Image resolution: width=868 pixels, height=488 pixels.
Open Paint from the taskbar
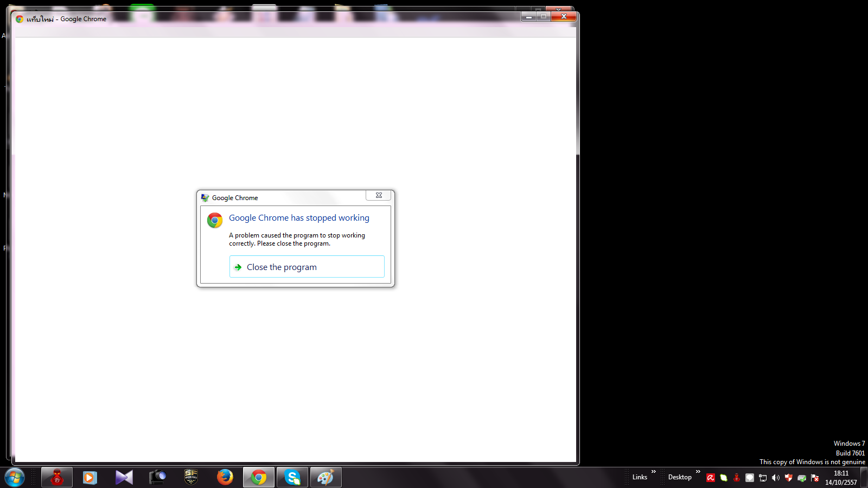pos(326,477)
